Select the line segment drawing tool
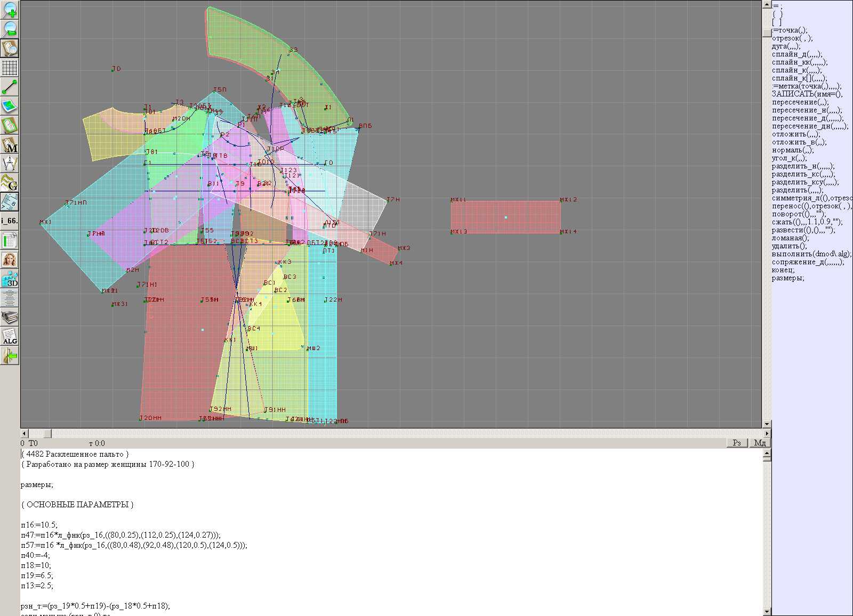This screenshot has height=616, width=853. coord(10,87)
